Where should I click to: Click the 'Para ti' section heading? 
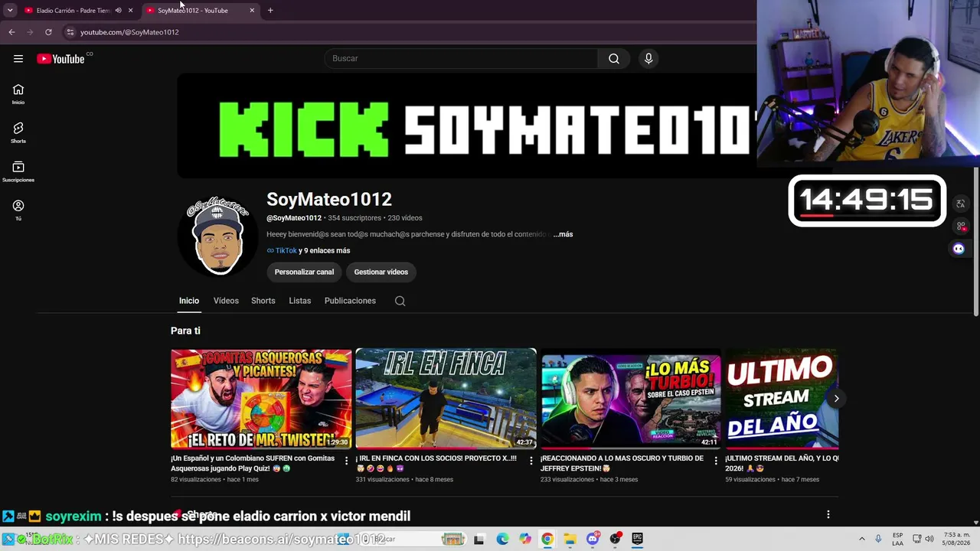[185, 331]
